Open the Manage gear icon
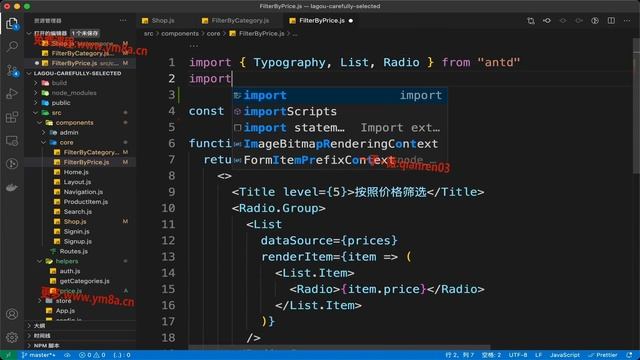Viewport: 640px width, 360px height. click(x=12, y=337)
